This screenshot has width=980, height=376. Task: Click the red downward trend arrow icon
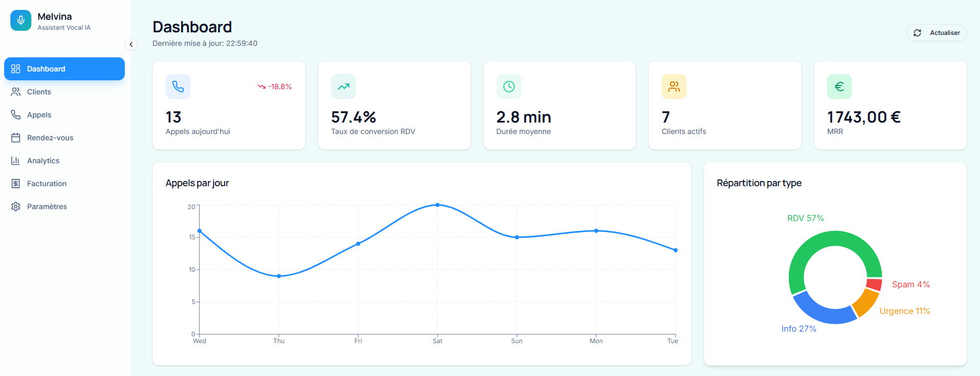pyautogui.click(x=262, y=87)
